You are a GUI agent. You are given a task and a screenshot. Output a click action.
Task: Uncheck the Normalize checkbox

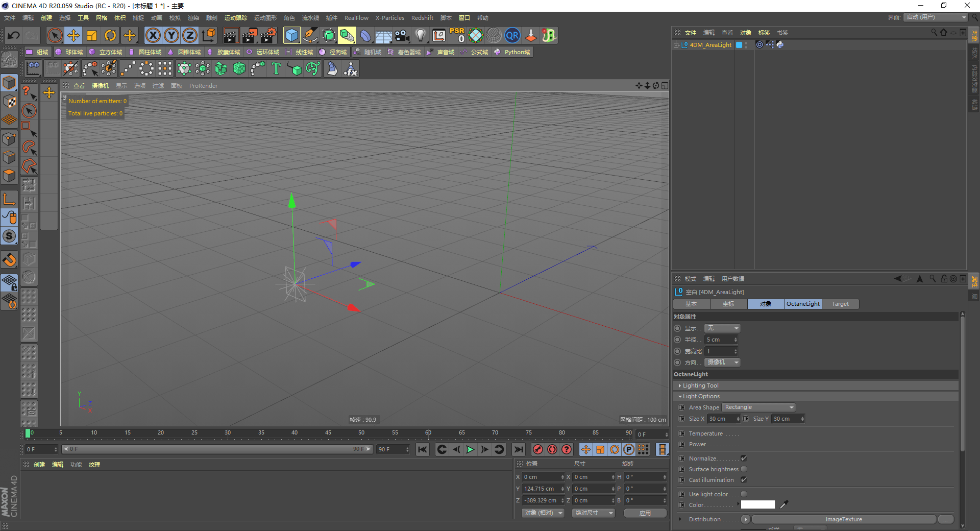[744, 458]
